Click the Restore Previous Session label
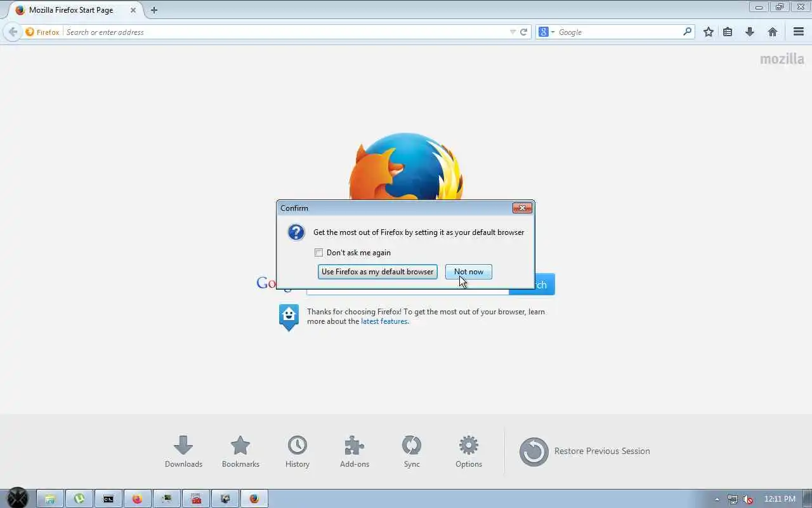 pos(602,451)
